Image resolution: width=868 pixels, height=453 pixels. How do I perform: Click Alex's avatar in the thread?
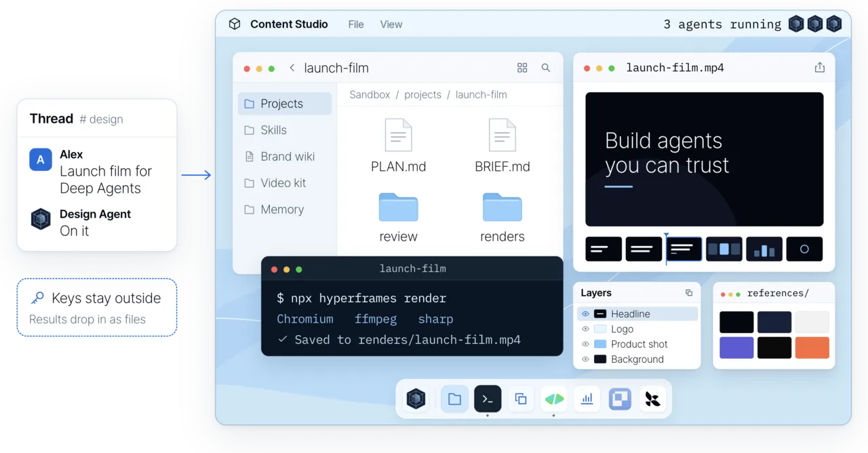coord(41,160)
